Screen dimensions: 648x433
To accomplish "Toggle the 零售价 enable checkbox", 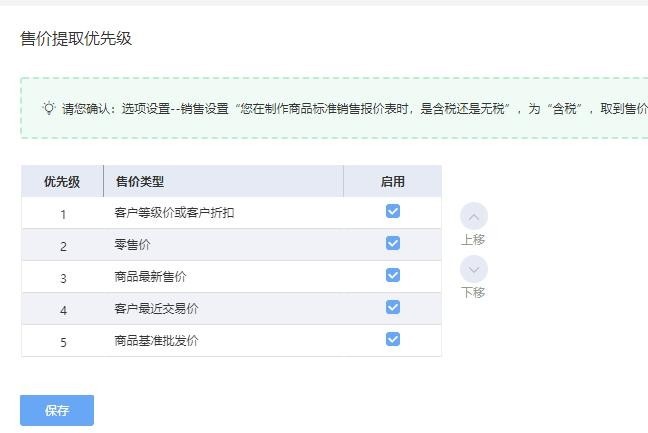I will (x=393, y=243).
